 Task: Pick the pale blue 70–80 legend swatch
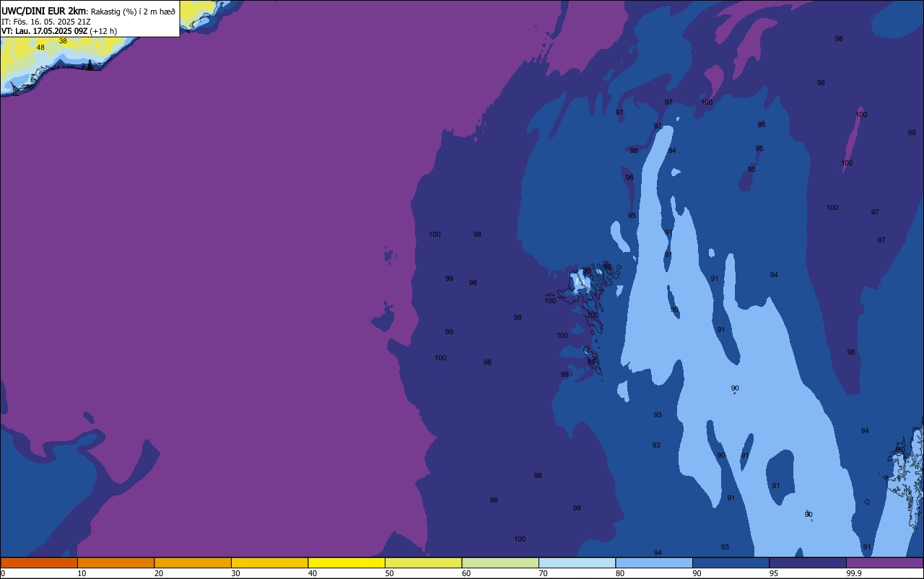[577, 562]
